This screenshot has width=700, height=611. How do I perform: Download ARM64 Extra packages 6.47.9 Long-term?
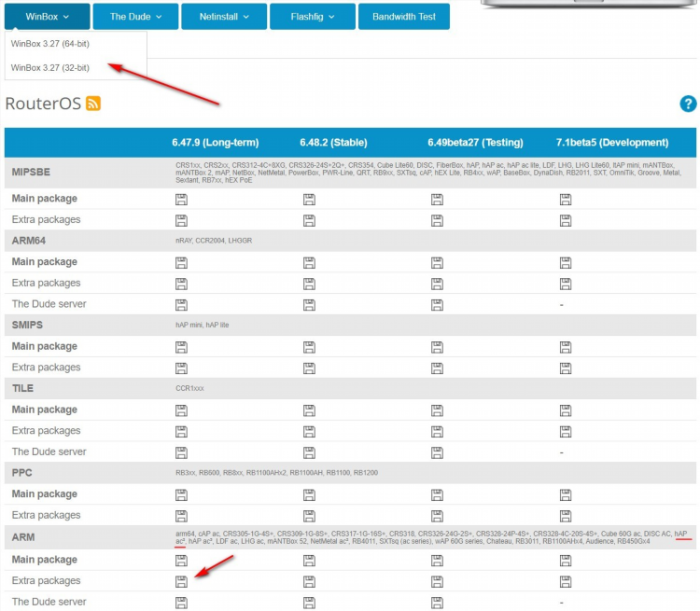[181, 284]
